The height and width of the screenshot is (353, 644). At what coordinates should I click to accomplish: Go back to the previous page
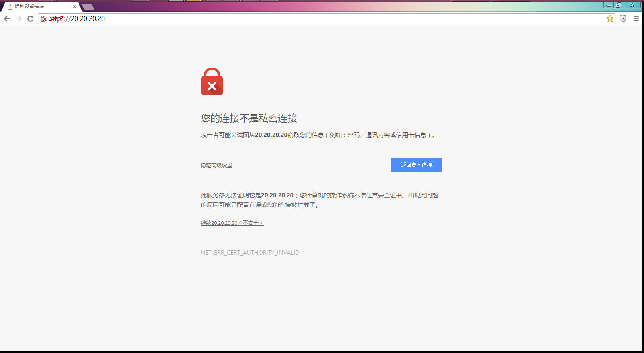pyautogui.click(x=7, y=19)
